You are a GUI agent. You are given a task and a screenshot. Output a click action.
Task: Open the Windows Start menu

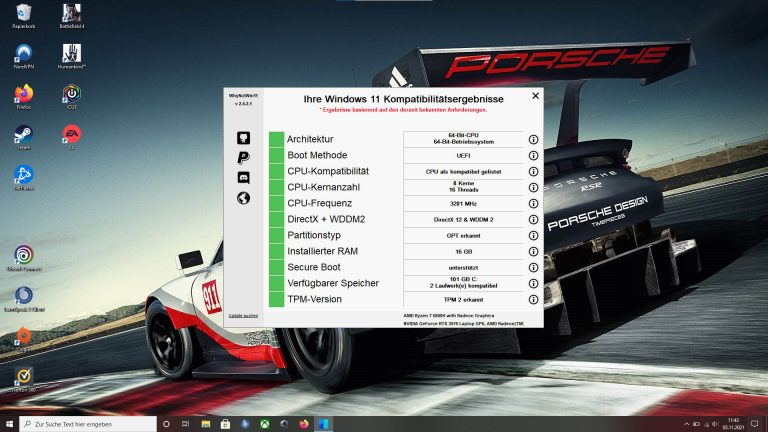click(10, 423)
